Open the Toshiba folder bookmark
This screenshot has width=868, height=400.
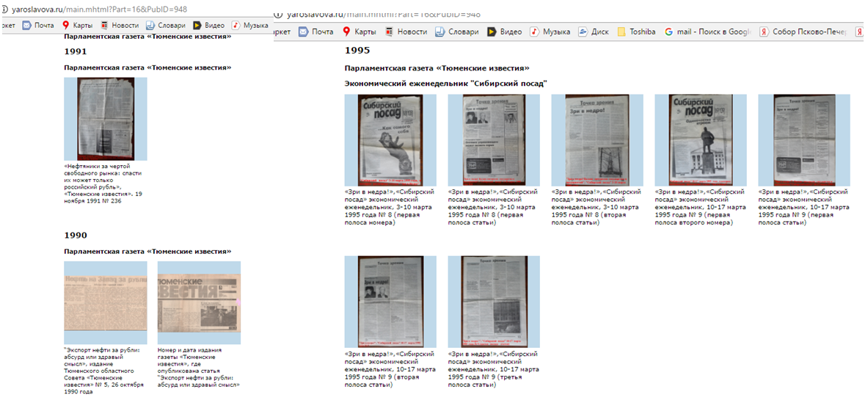click(636, 32)
